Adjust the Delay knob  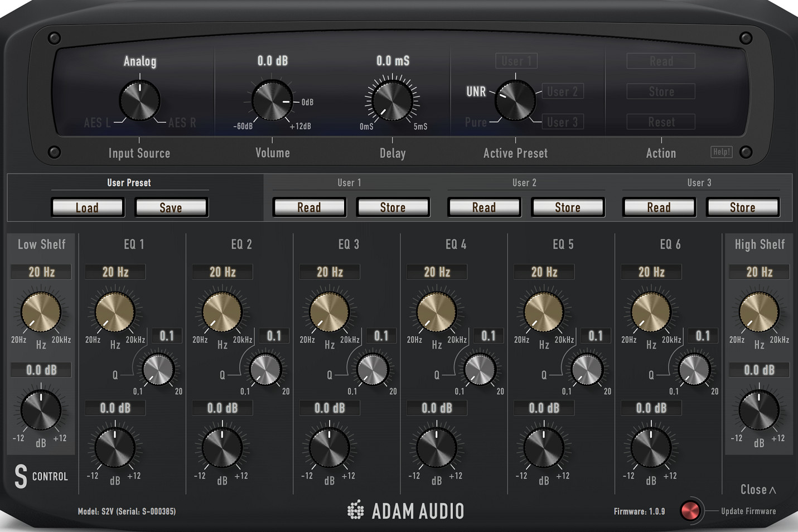point(392,101)
